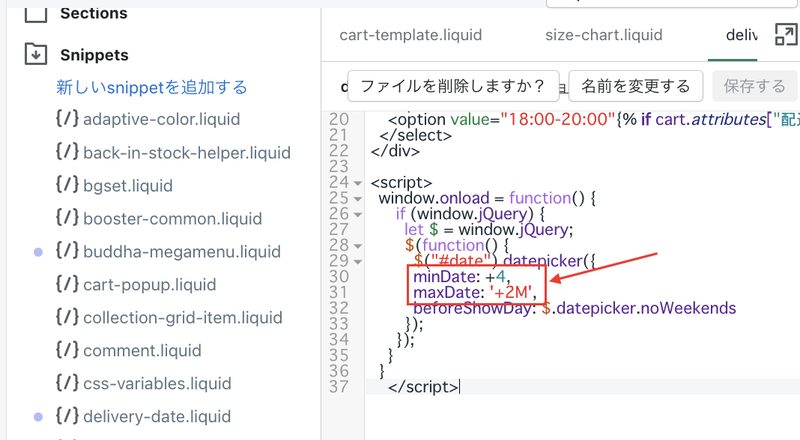Click the buddha-megamenu.liquid file icon
Viewport: 800px width, 440px height.
(x=67, y=251)
